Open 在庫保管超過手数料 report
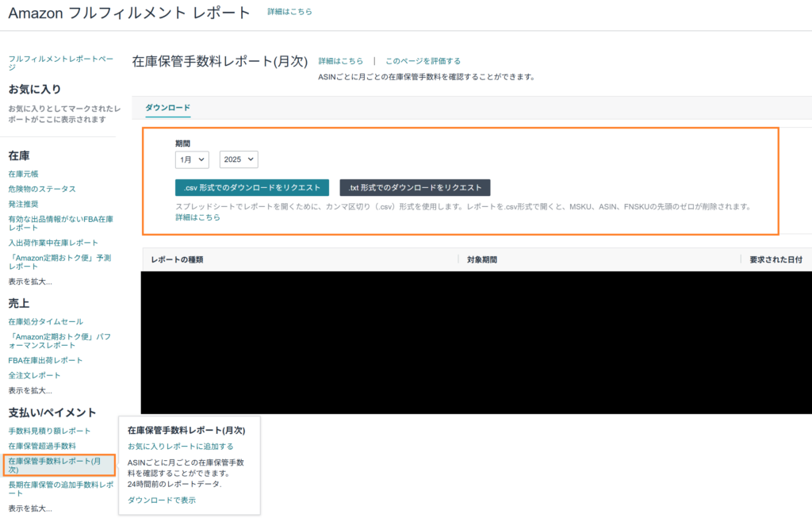Image resolution: width=812 pixels, height=518 pixels. click(42, 446)
